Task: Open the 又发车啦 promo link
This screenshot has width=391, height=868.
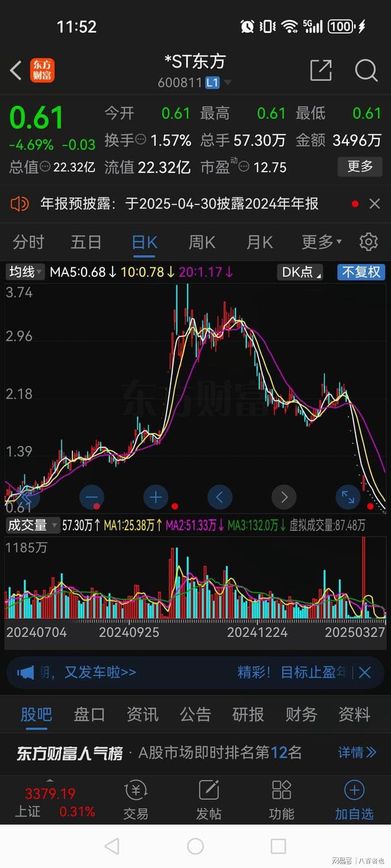Action: pyautogui.click(x=100, y=672)
